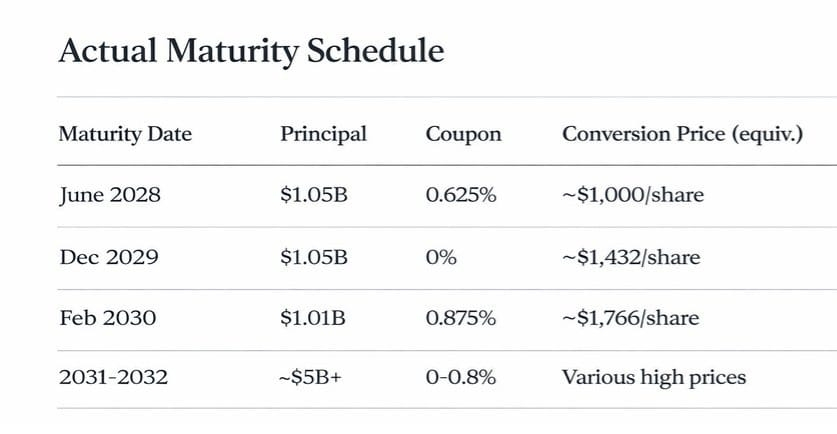Select the "Various high prices" cell
Screen dimensions: 837x434
[653, 378]
